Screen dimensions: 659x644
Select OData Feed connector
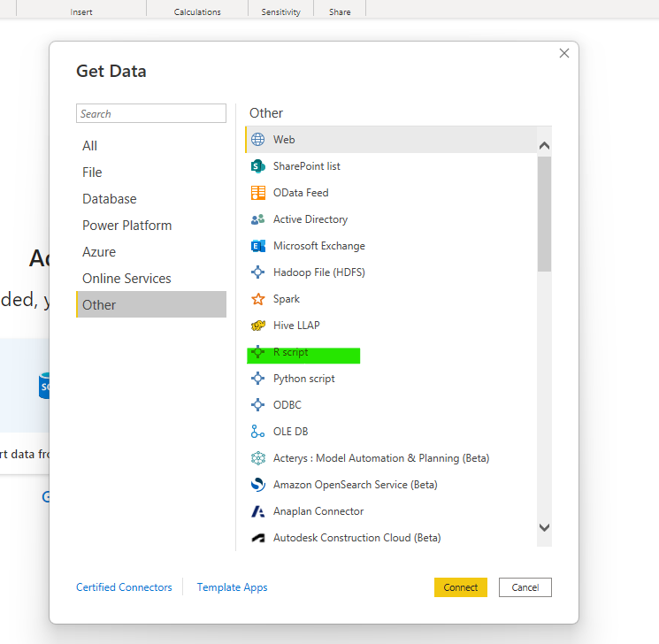(391, 193)
